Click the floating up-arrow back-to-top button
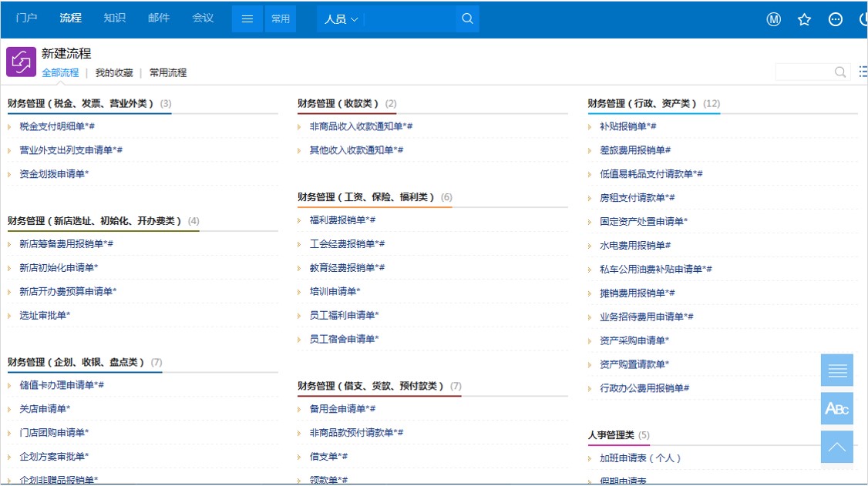The height and width of the screenshot is (486, 868). click(x=837, y=447)
